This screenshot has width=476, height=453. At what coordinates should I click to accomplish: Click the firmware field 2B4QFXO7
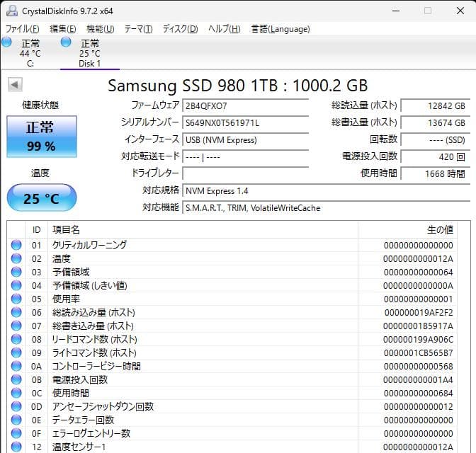pos(245,106)
